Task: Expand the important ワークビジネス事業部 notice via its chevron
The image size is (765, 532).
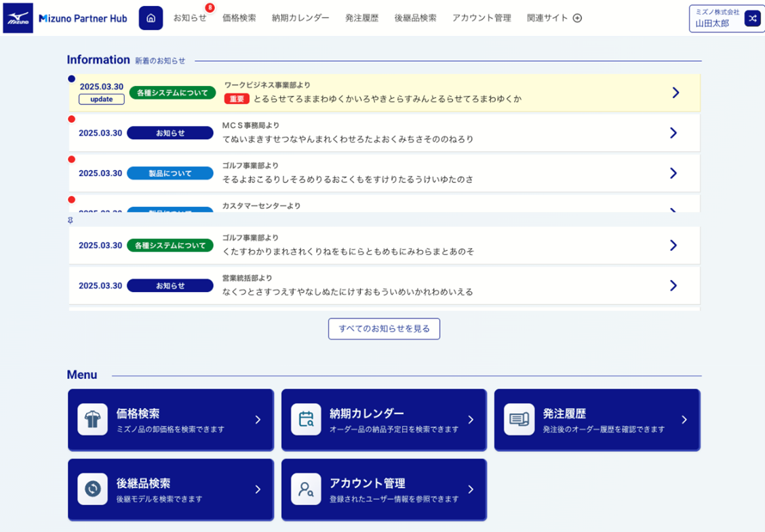Action: coord(675,92)
